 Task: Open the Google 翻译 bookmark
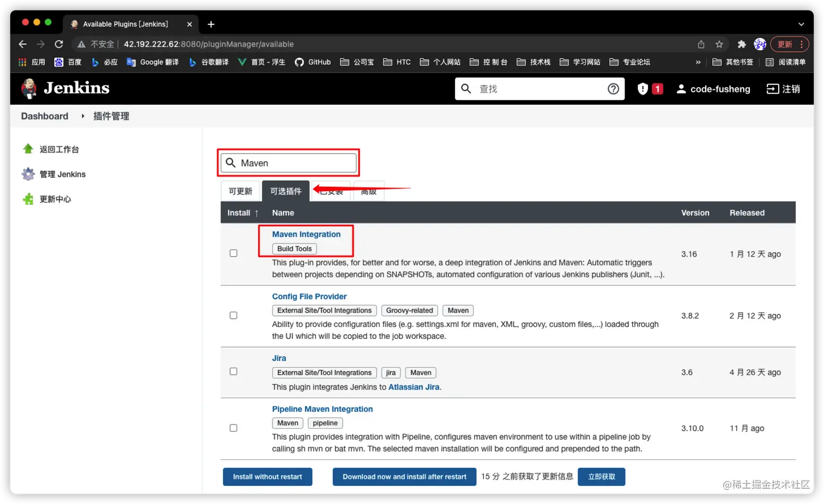click(153, 62)
